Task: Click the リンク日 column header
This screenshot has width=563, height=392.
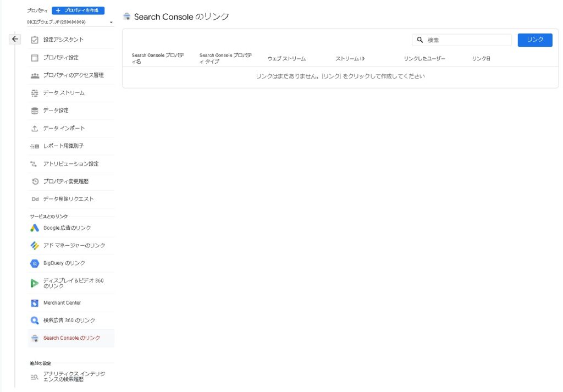Action: point(481,58)
